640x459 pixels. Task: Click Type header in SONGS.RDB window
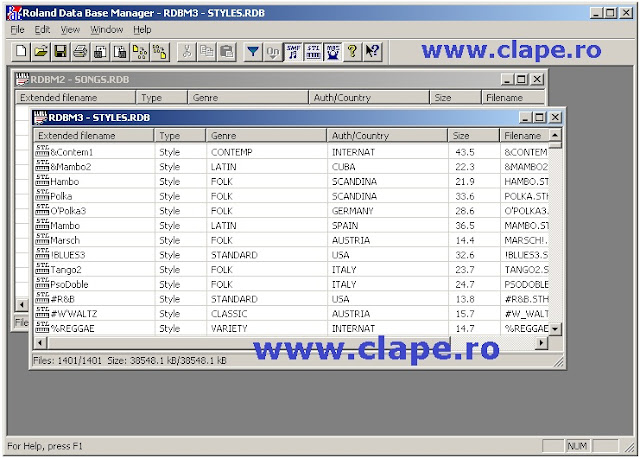click(x=161, y=98)
